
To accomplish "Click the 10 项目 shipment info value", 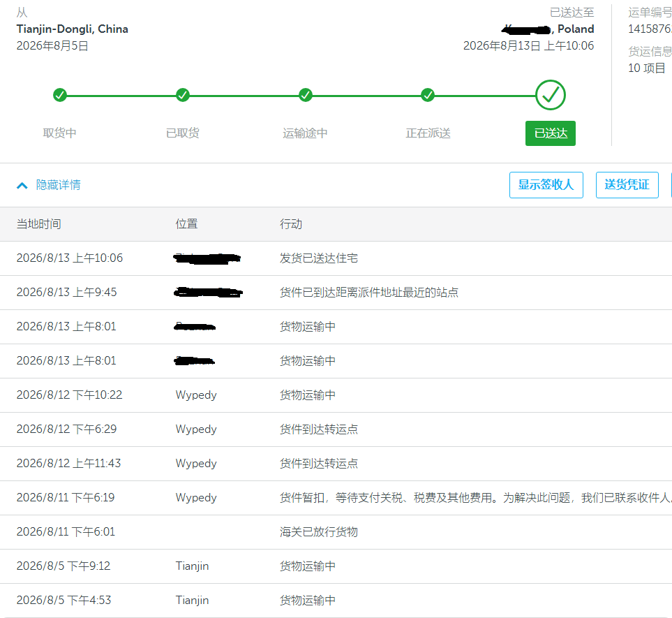I will click(647, 68).
